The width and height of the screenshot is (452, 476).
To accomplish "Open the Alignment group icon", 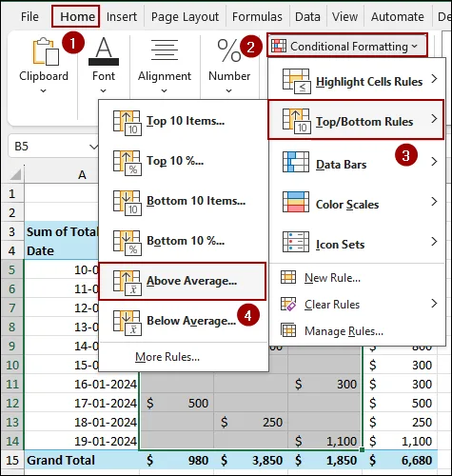I will [x=165, y=50].
